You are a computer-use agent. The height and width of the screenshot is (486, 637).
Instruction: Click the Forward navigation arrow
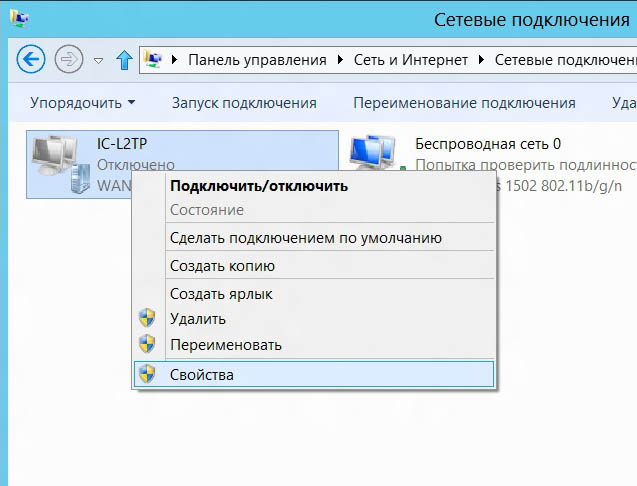tap(69, 59)
